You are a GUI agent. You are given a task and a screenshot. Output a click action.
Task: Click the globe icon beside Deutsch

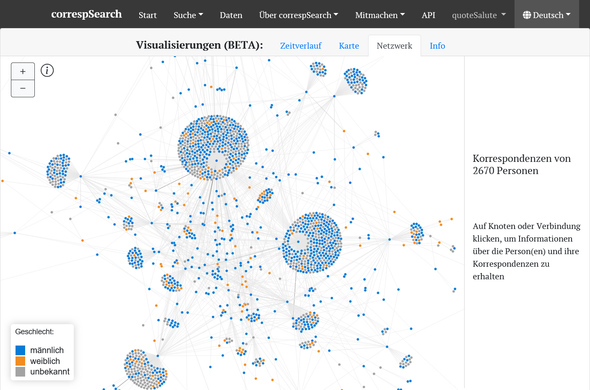(x=527, y=15)
